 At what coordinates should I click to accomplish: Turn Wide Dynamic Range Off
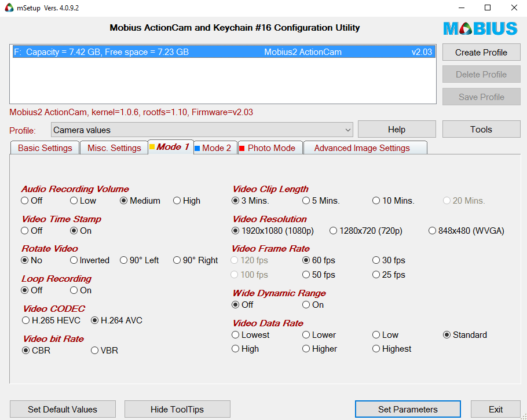[242, 305]
